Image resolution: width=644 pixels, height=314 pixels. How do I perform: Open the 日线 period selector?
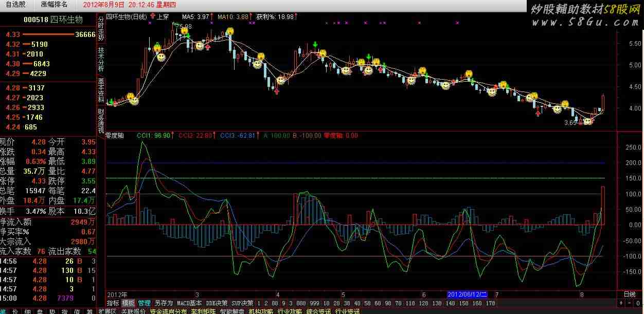629,294
